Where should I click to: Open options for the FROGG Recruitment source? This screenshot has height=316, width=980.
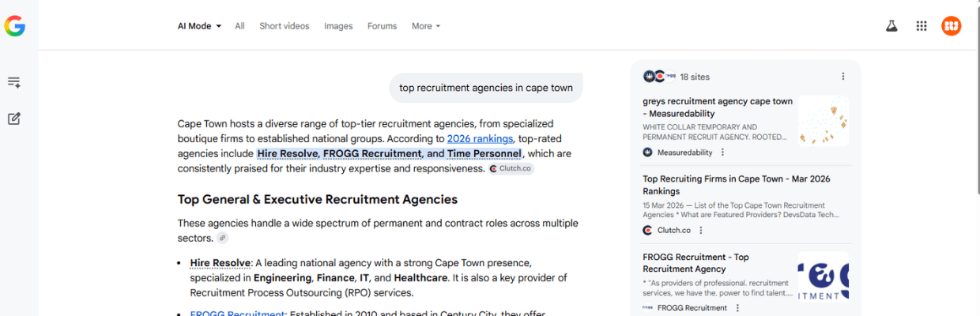(x=737, y=308)
